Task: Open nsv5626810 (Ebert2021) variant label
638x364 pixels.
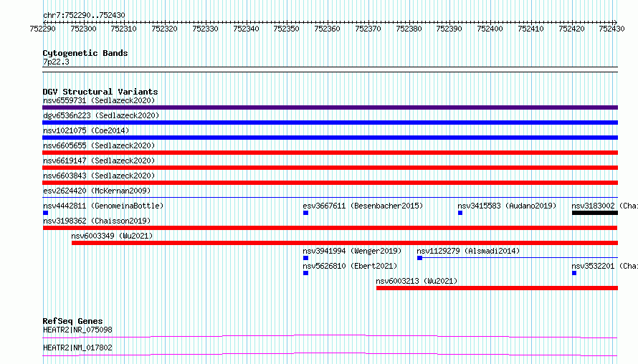Action: pos(350,266)
